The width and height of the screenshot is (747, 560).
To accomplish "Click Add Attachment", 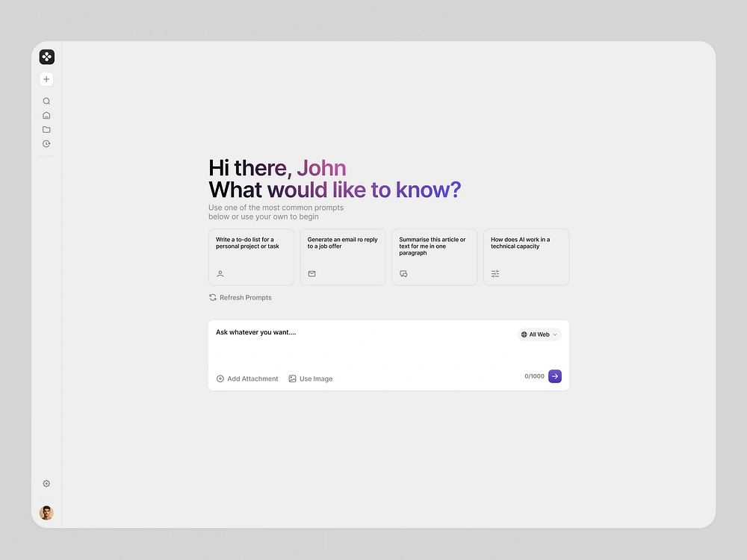I will click(x=247, y=379).
